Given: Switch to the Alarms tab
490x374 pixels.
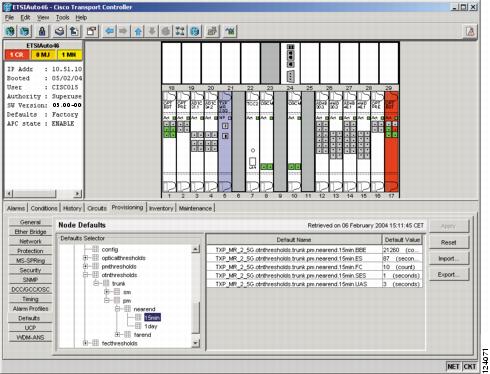Looking at the screenshot, I should [16, 208].
